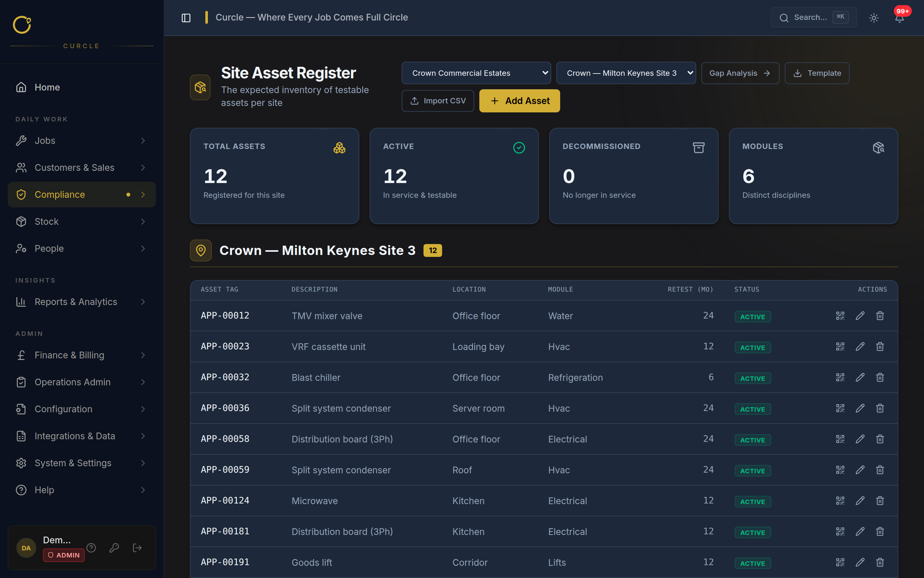Edit asset APP-00032
924x578 pixels.
coord(860,377)
